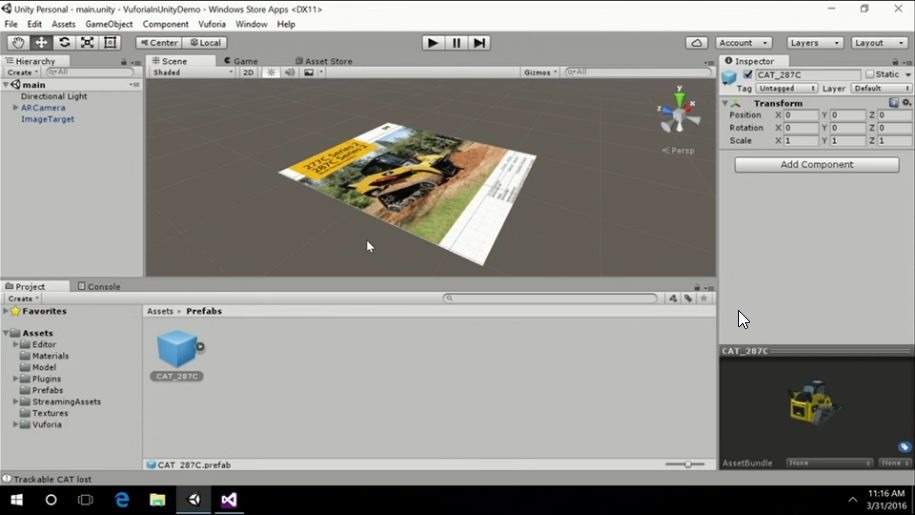Select the Hand tool in toolbar
This screenshot has height=515, width=915.
18,43
